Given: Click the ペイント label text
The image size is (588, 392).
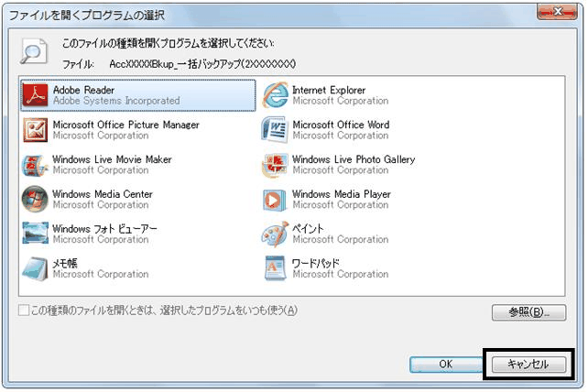Looking at the screenshot, I should 309,228.
